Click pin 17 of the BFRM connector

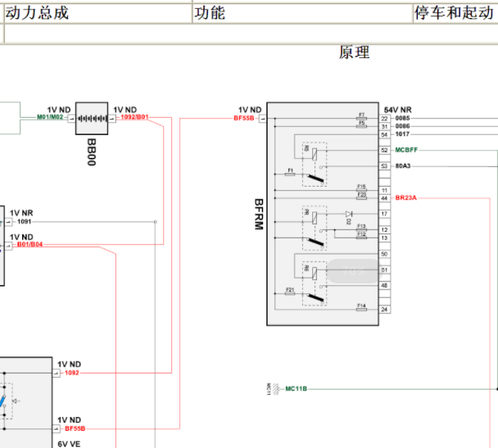385,214
